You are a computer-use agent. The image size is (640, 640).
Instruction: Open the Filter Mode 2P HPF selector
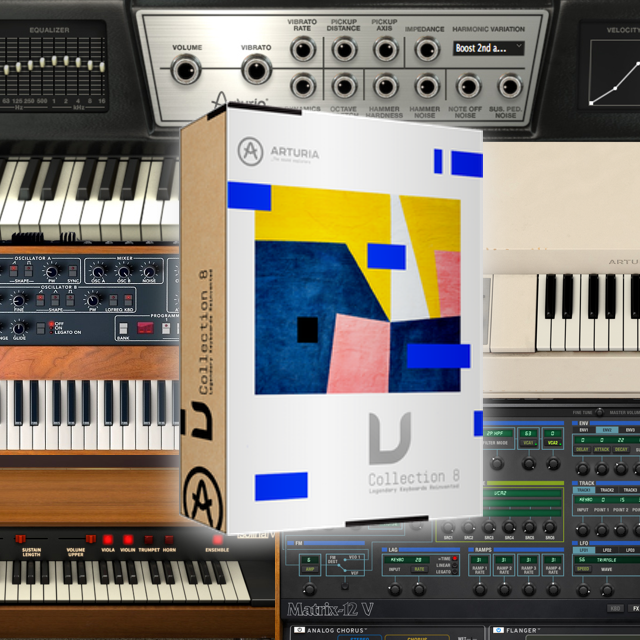(498, 431)
